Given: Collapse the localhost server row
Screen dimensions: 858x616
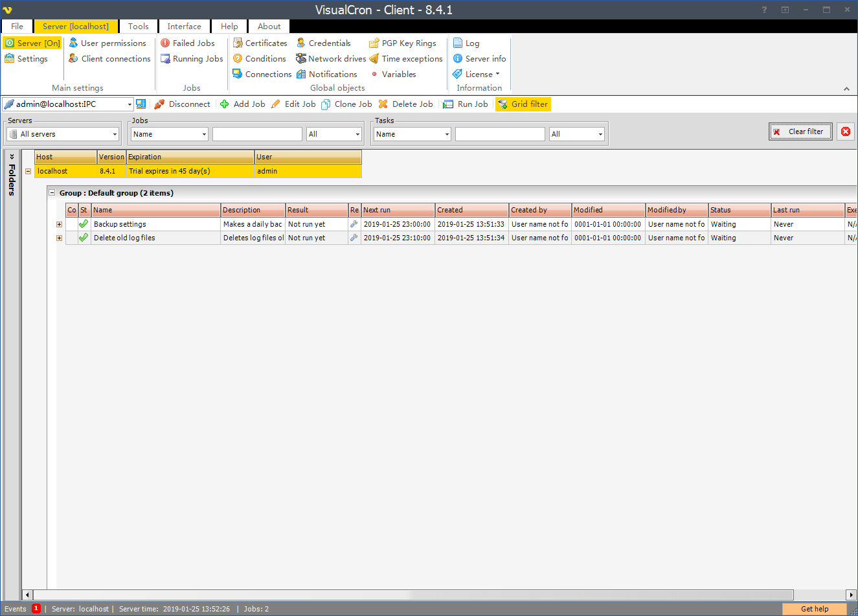Looking at the screenshot, I should click(28, 171).
